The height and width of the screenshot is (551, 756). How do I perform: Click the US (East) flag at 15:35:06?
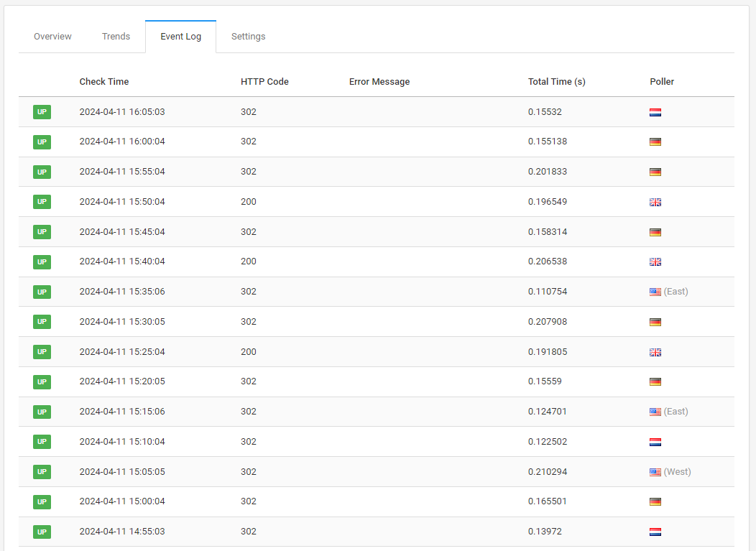point(655,292)
